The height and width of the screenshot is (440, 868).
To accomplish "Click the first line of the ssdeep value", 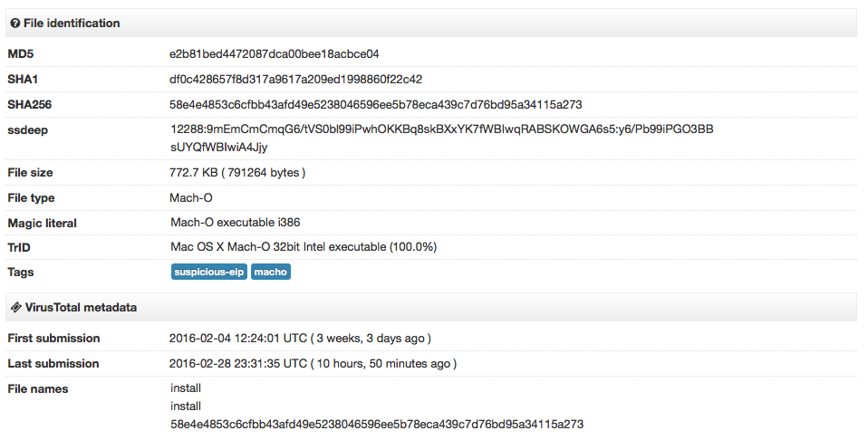I will point(441,129).
